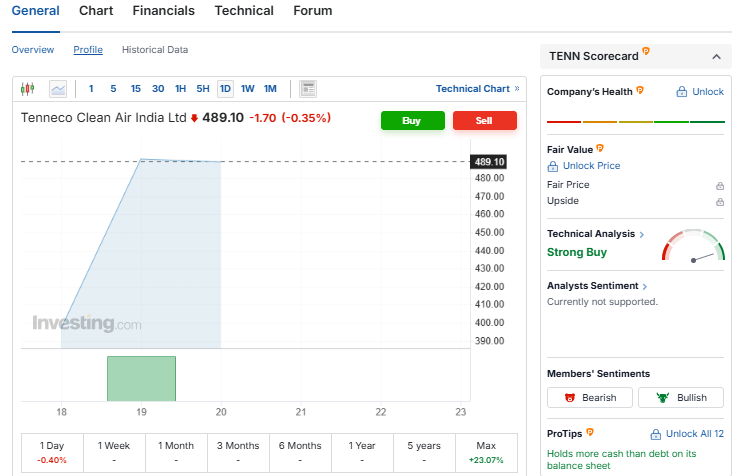Set chart interval to 5 minutes
The height and width of the screenshot is (476, 736).
113,89
